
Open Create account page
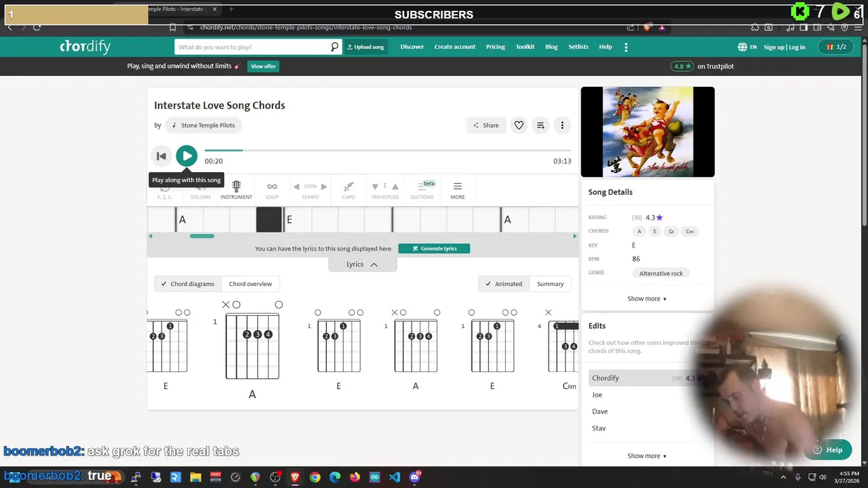pyautogui.click(x=455, y=47)
